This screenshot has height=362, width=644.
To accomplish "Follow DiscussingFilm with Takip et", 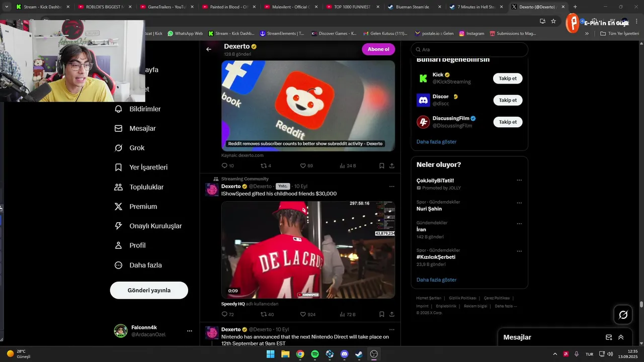I will coord(508,122).
